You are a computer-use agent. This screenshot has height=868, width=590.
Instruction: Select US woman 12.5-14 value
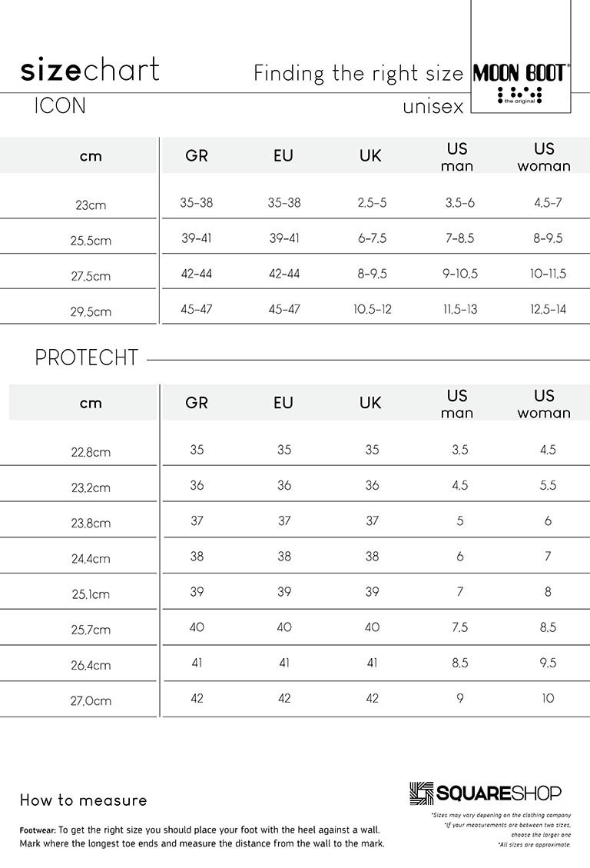(548, 309)
